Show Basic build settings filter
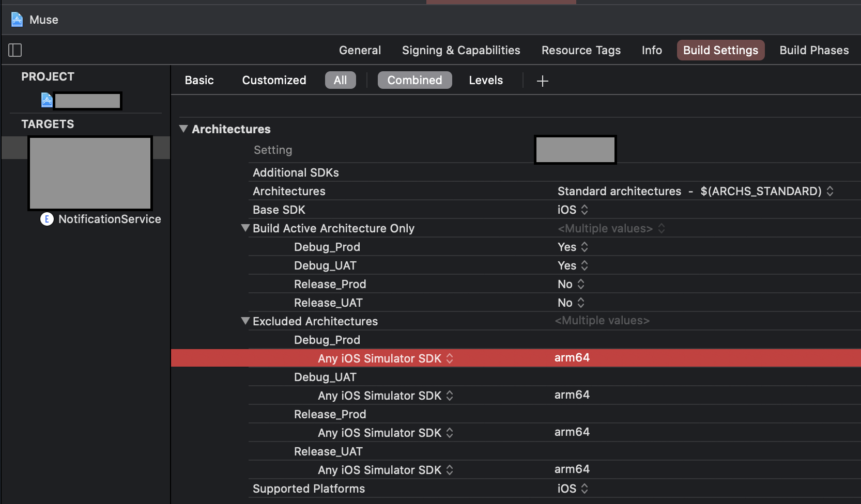Image resolution: width=861 pixels, height=504 pixels. [x=199, y=80]
